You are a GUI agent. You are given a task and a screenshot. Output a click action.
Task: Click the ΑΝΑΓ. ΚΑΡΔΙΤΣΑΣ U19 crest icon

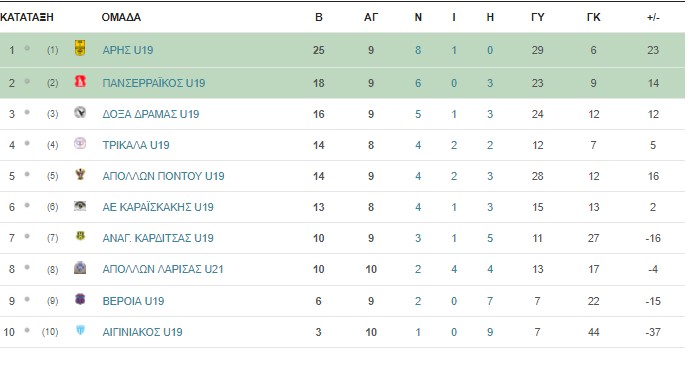coord(80,236)
